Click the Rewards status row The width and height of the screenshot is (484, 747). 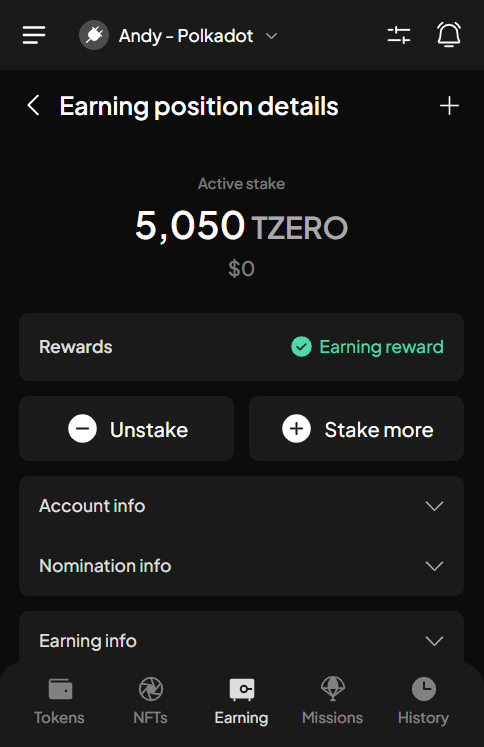tap(242, 347)
